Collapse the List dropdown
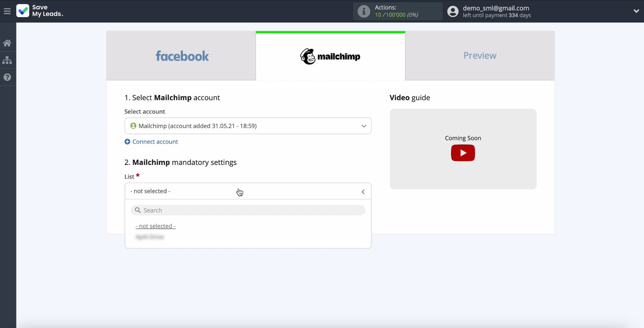 248,191
